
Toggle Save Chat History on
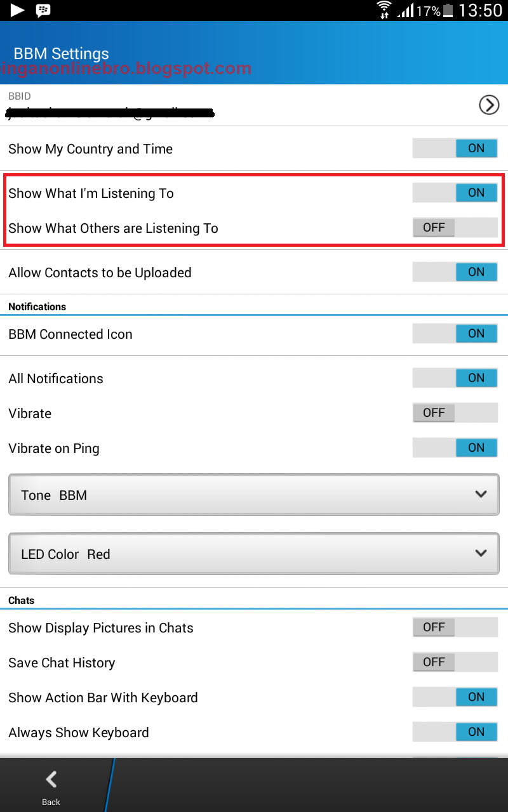coord(455,662)
